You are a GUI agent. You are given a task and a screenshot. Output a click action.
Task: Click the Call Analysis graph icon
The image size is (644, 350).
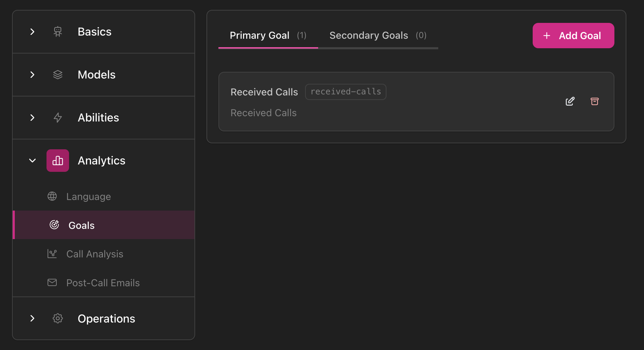pyautogui.click(x=52, y=254)
